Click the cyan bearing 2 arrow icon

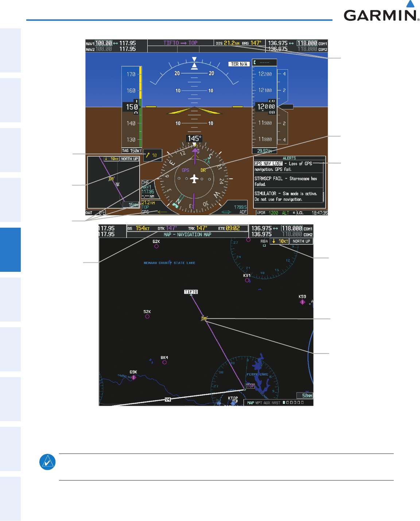[227, 212]
